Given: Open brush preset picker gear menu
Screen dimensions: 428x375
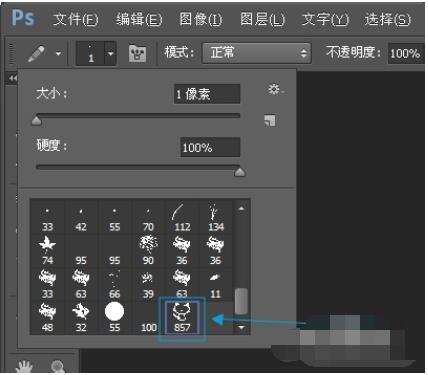Looking at the screenshot, I should (275, 89).
